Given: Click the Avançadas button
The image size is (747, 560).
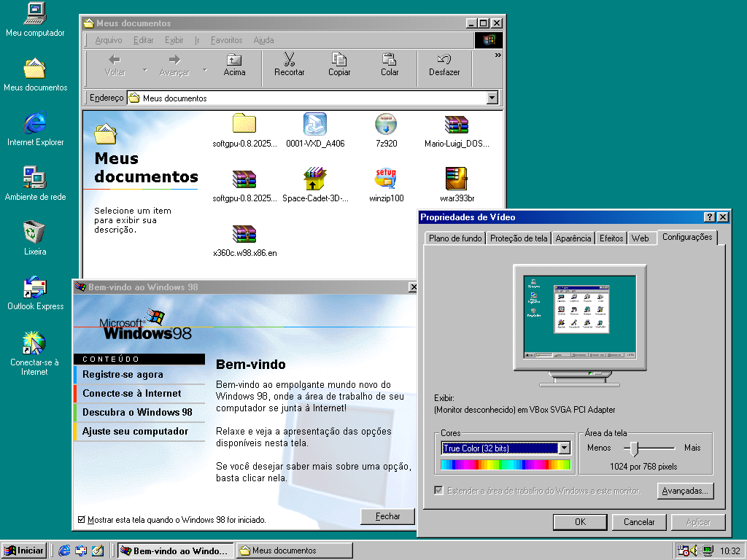Looking at the screenshot, I should [685, 491].
